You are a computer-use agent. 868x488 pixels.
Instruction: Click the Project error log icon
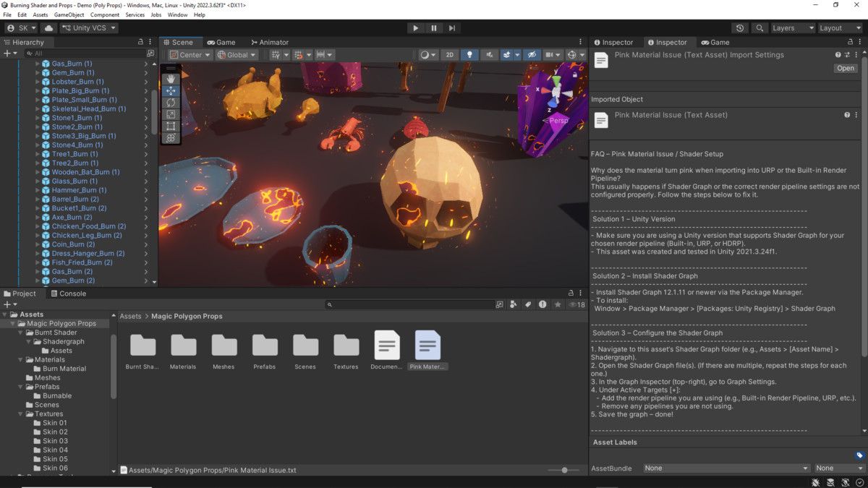pyautogui.click(x=542, y=305)
